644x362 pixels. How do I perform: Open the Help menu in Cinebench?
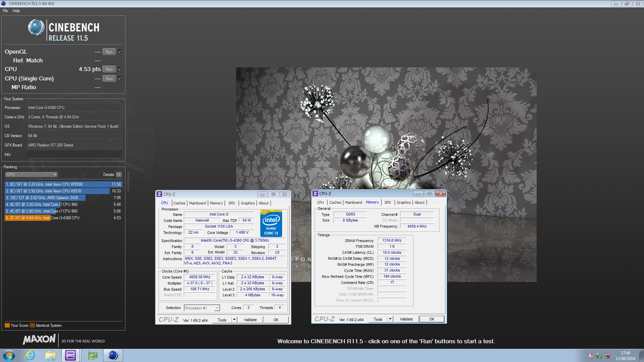coord(16,11)
